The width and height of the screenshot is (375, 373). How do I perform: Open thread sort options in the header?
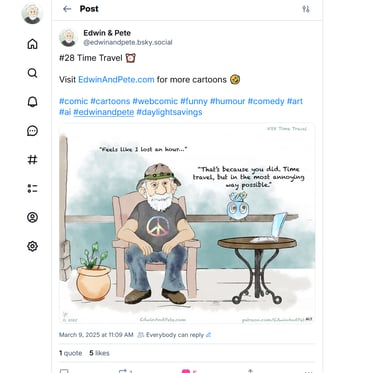306,9
